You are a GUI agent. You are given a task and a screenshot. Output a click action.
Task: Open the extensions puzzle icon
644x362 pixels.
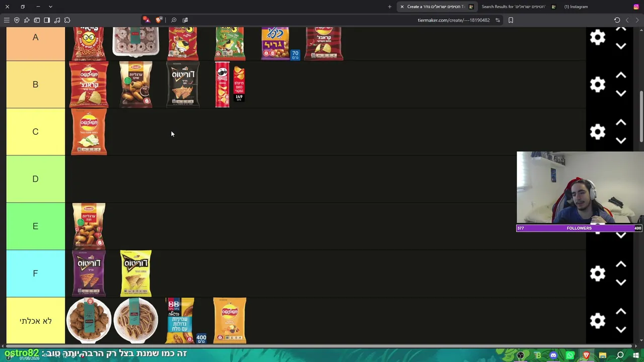[67, 20]
